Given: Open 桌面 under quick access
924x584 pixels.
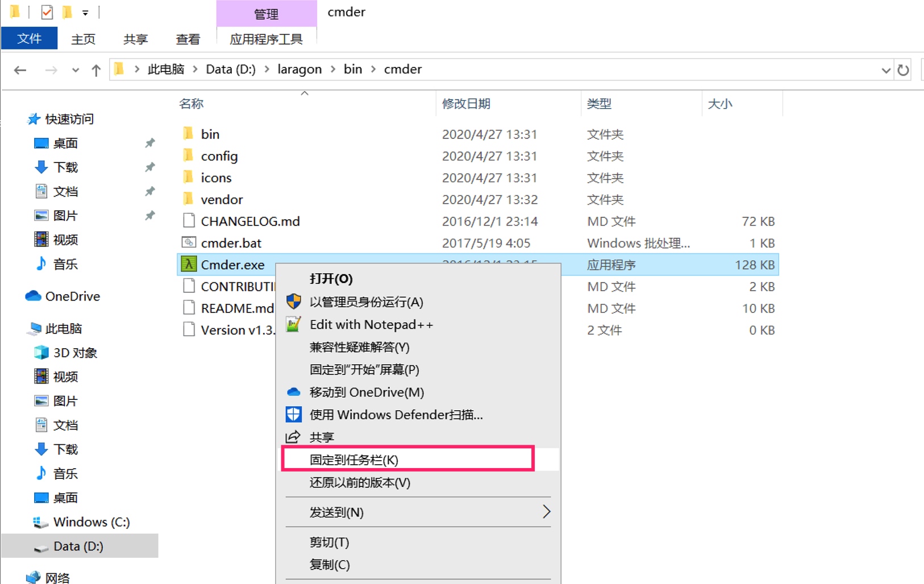Looking at the screenshot, I should pos(65,143).
